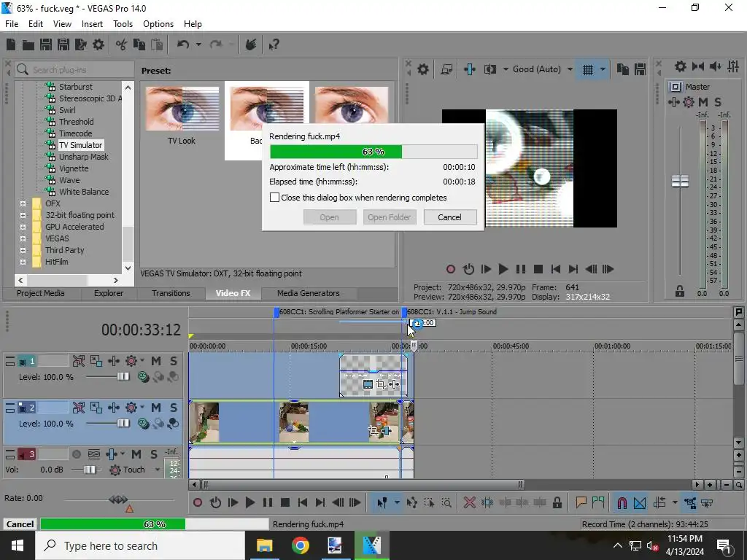Expand the 32-bit floating point folder

coord(23,215)
